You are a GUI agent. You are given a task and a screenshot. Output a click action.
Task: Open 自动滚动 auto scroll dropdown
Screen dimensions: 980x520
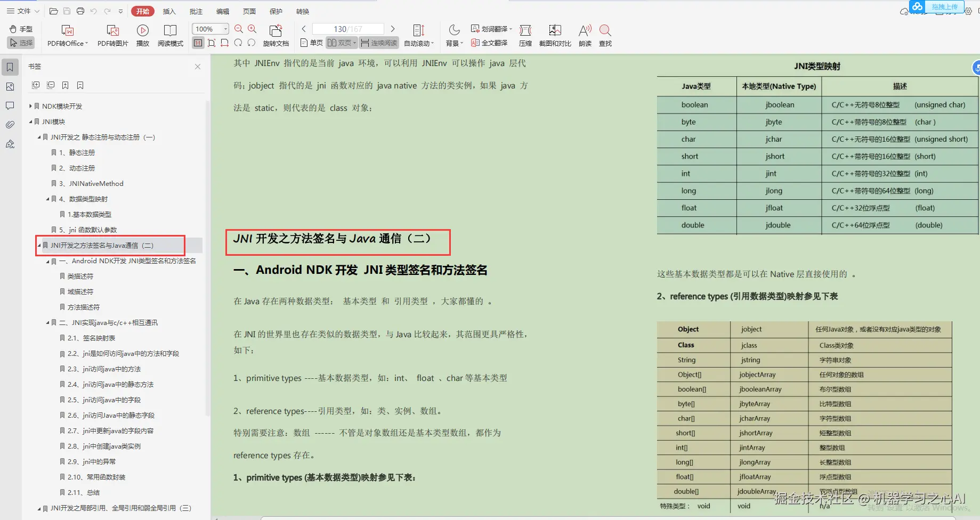pyautogui.click(x=419, y=36)
